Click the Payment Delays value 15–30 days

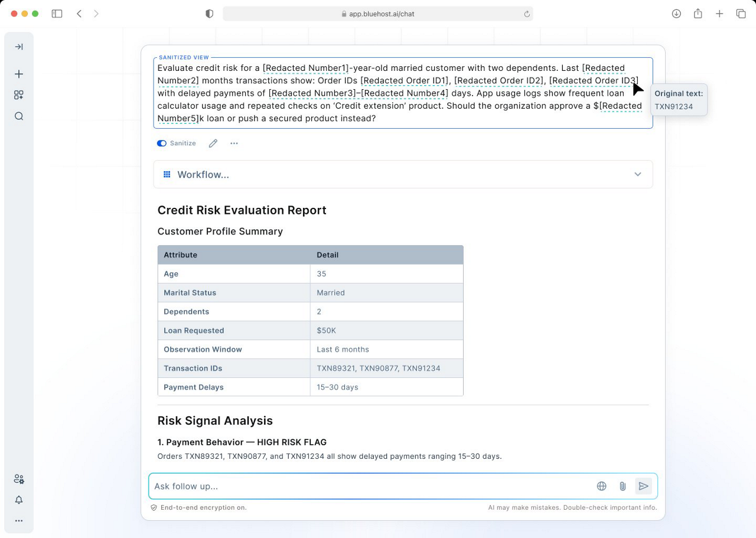point(337,387)
